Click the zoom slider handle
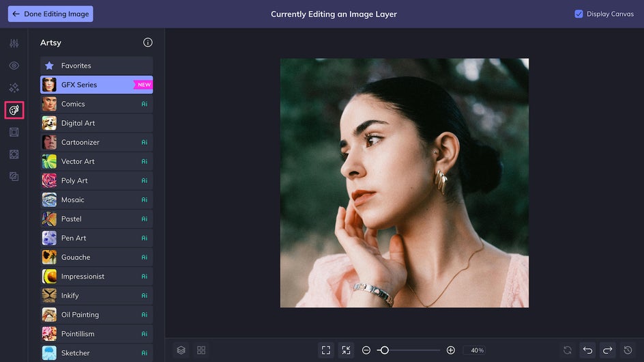644x362 pixels. tap(385, 350)
